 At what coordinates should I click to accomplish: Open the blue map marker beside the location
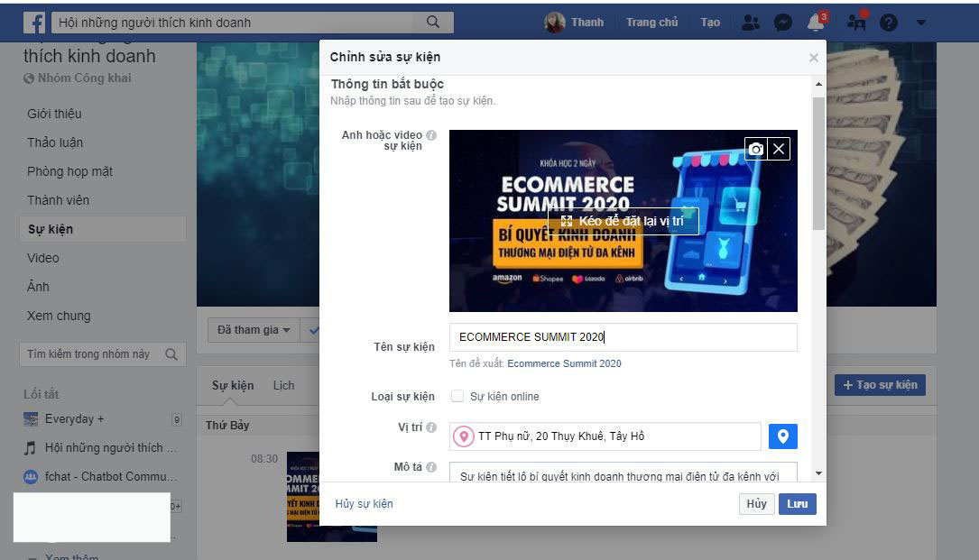(782, 436)
